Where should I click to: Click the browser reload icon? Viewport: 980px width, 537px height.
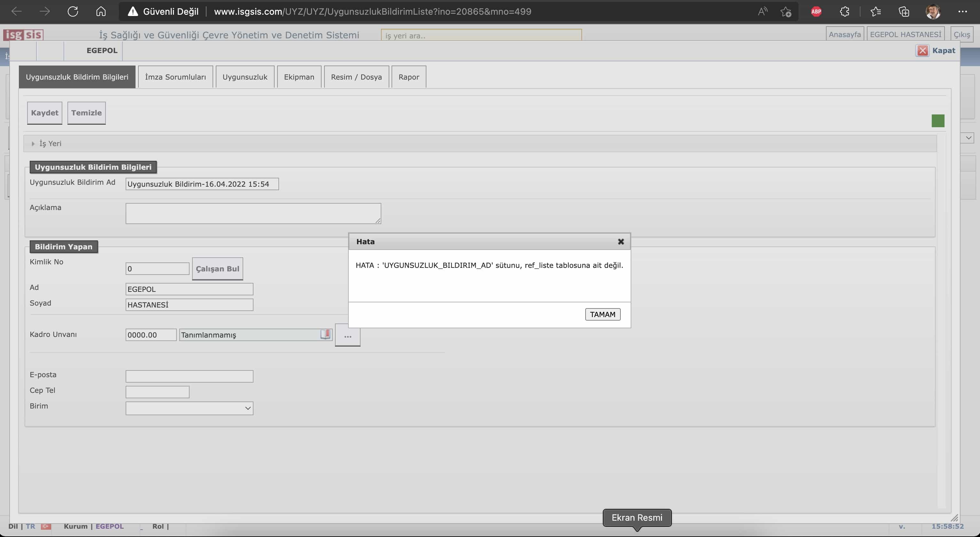click(x=73, y=12)
